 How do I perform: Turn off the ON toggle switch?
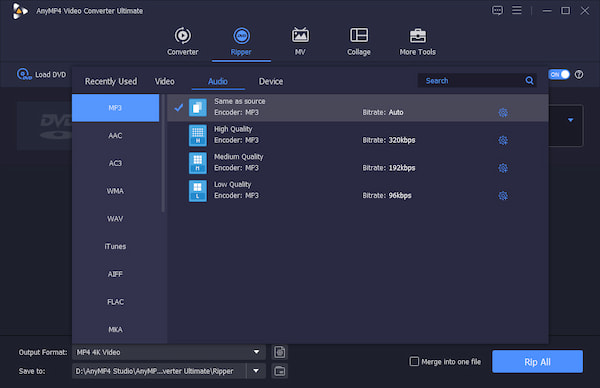[x=559, y=74]
